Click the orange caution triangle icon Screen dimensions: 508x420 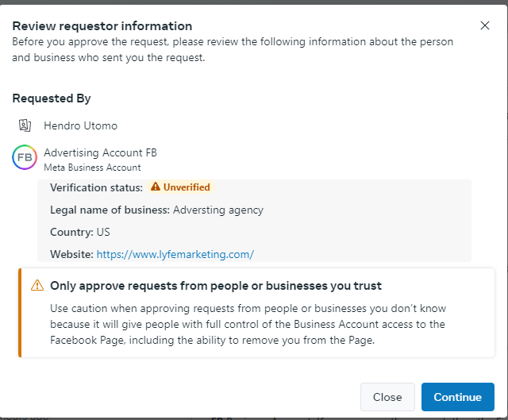(37, 285)
